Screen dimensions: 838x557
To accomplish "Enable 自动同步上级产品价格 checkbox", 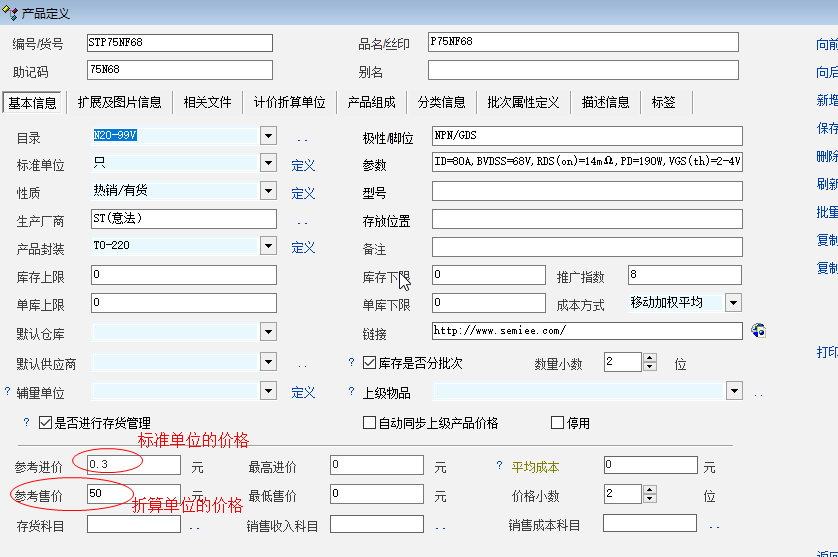I will click(369, 423).
